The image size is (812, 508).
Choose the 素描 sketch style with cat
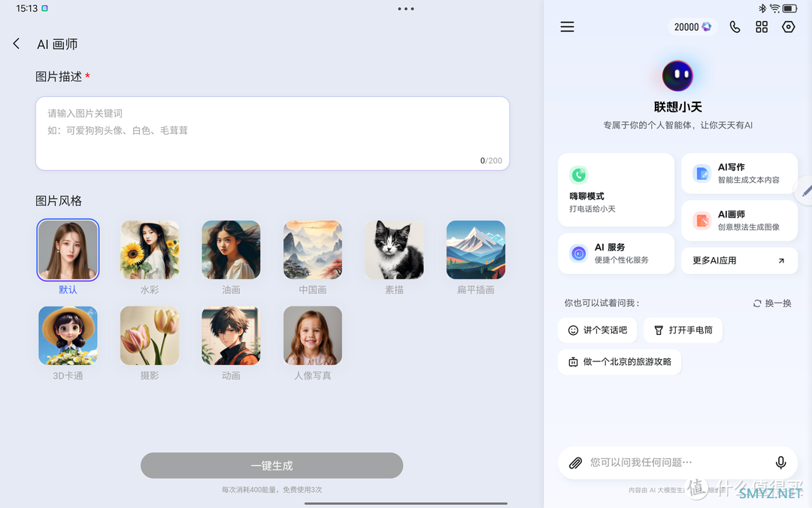[x=394, y=251]
